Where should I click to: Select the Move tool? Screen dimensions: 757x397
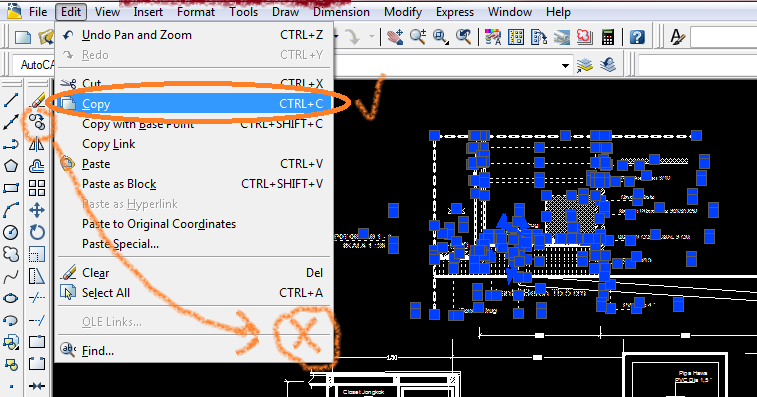37,210
